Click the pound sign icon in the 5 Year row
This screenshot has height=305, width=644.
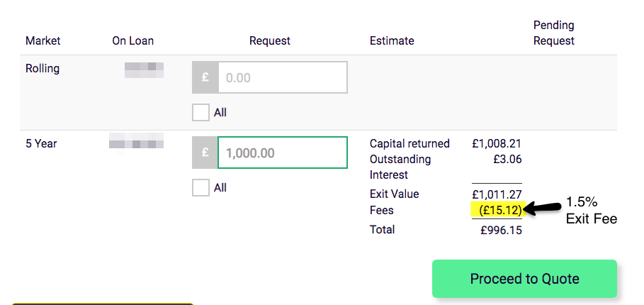(x=205, y=152)
